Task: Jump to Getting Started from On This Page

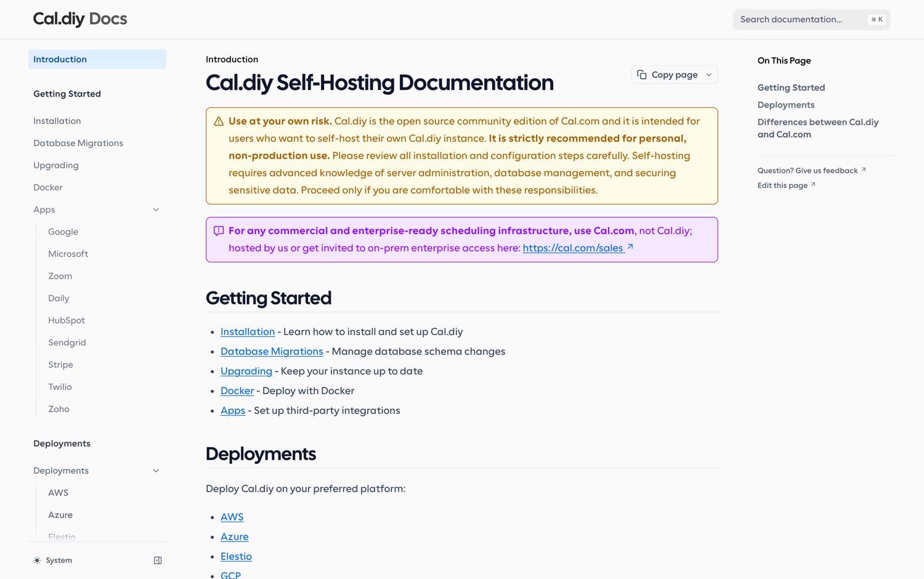Action: pos(791,87)
